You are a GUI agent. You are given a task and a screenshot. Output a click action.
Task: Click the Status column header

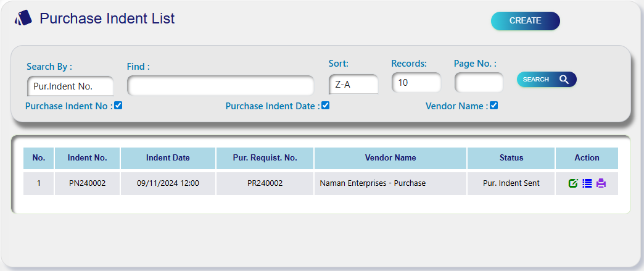511,158
